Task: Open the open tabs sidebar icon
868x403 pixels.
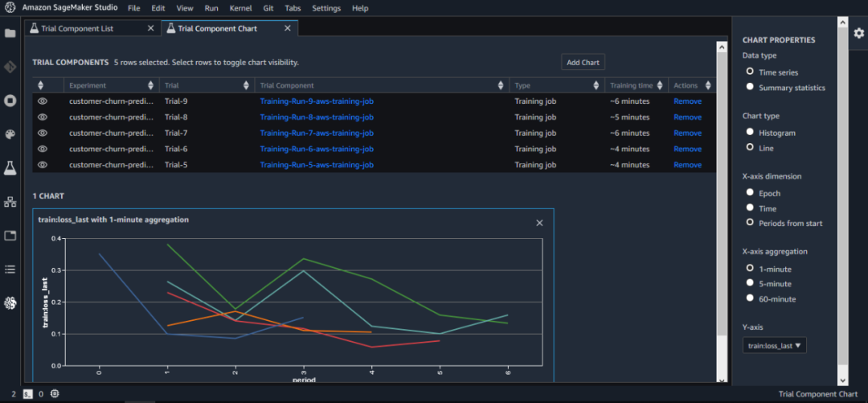Action: tap(10, 236)
